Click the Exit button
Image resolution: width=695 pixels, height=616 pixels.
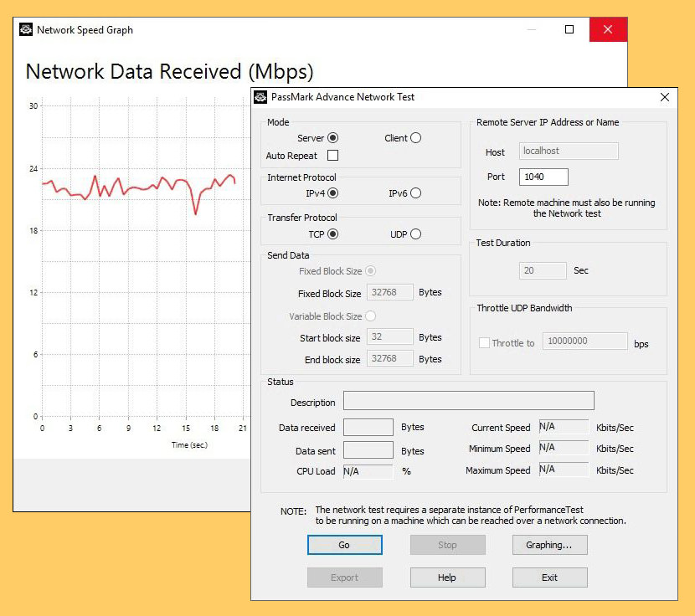(549, 577)
